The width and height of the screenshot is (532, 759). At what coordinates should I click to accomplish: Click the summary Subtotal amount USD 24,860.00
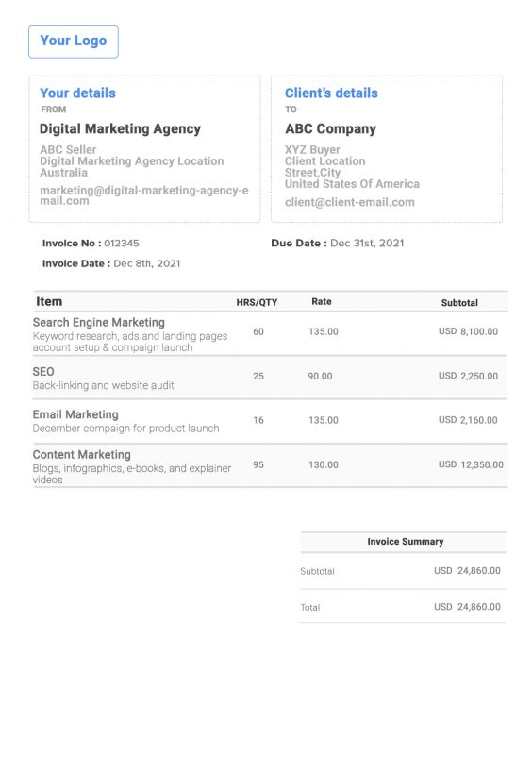coord(467,571)
